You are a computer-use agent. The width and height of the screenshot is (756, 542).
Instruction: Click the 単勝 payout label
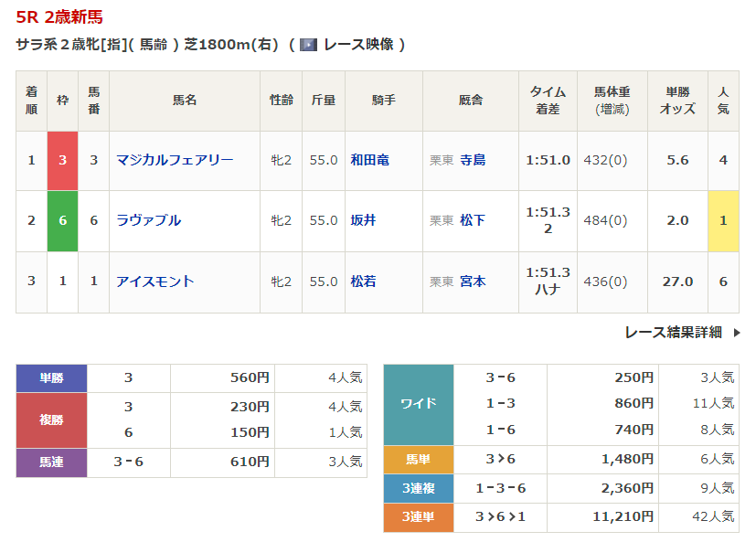pos(51,378)
